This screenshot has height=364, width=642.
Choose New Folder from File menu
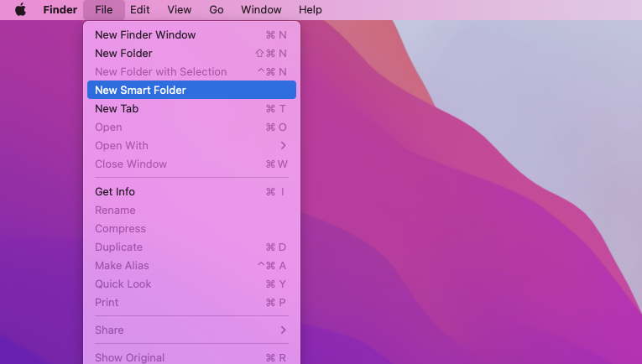[x=191, y=53]
